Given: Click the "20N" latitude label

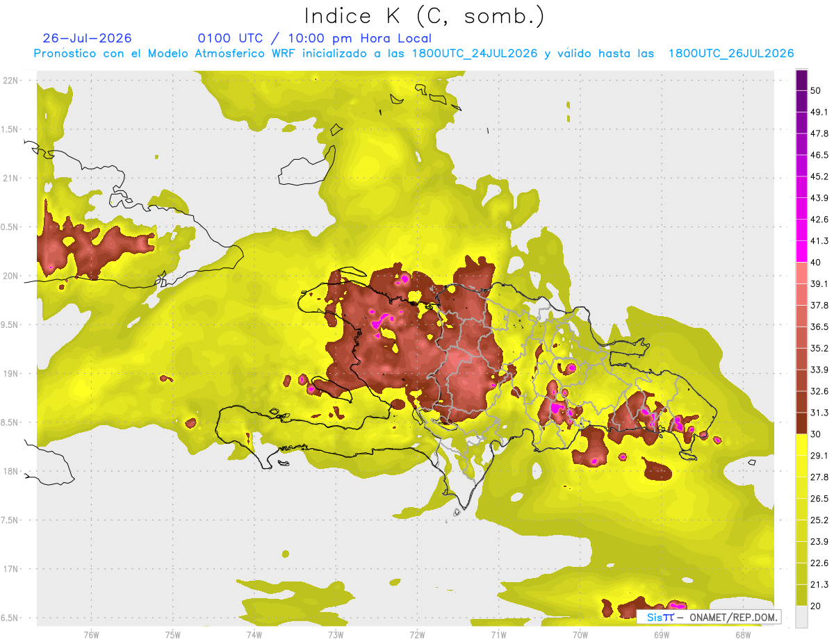Looking at the screenshot, I should pos(10,276).
